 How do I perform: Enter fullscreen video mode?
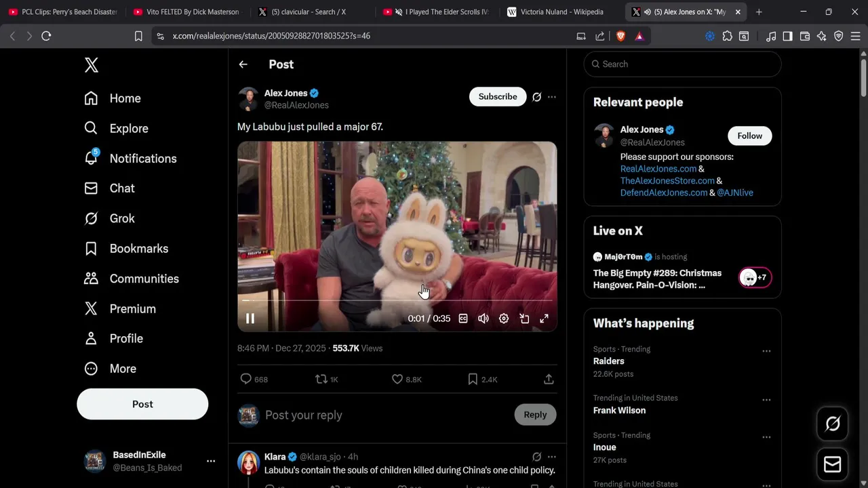[x=544, y=319]
